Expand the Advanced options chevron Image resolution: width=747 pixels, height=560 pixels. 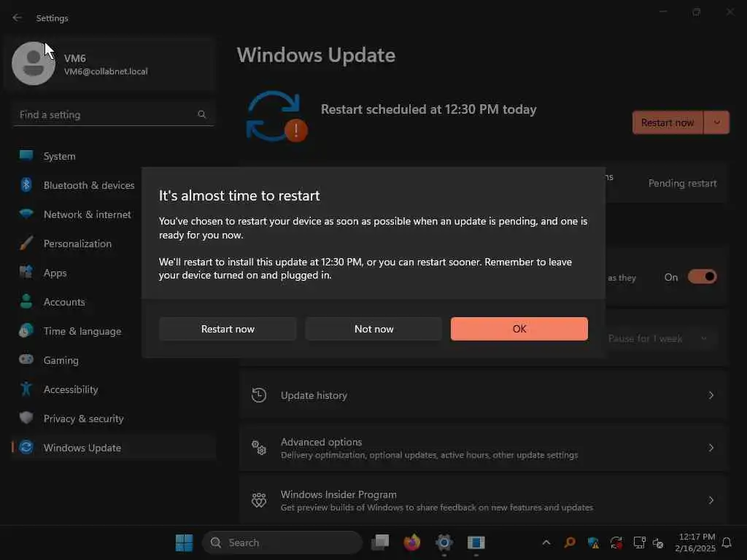pyautogui.click(x=711, y=448)
